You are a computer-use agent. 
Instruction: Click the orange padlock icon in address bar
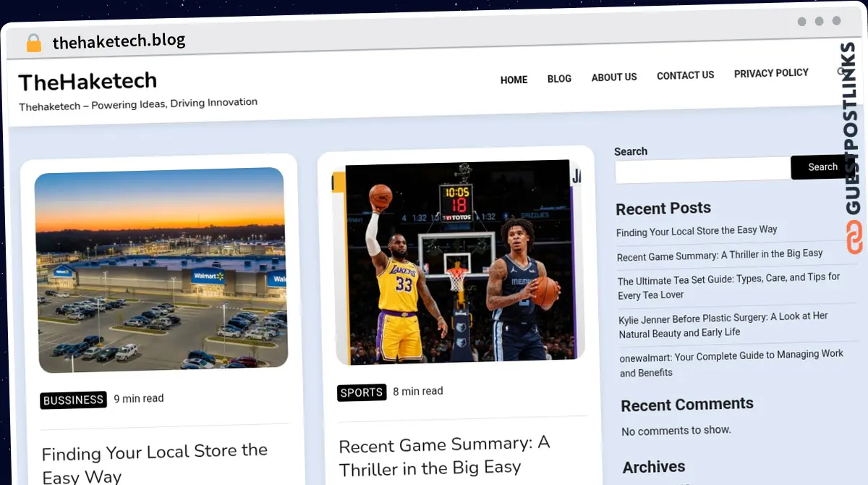(33, 43)
